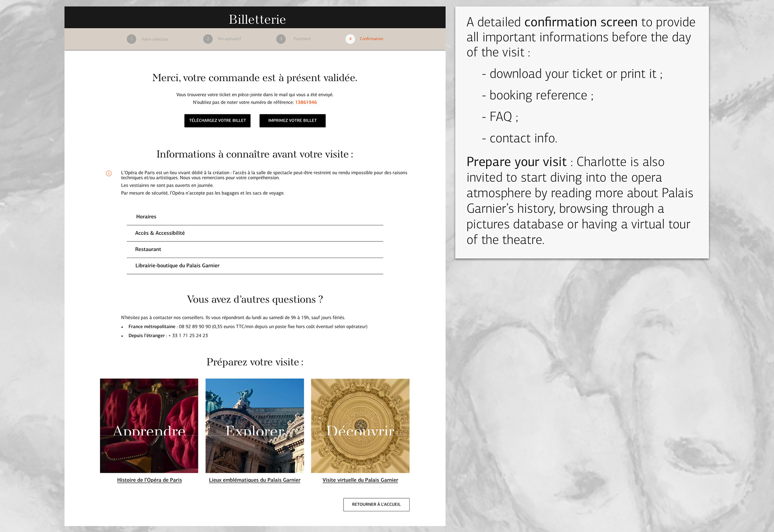Click the orange info icon
The height and width of the screenshot is (532, 774).
click(109, 173)
